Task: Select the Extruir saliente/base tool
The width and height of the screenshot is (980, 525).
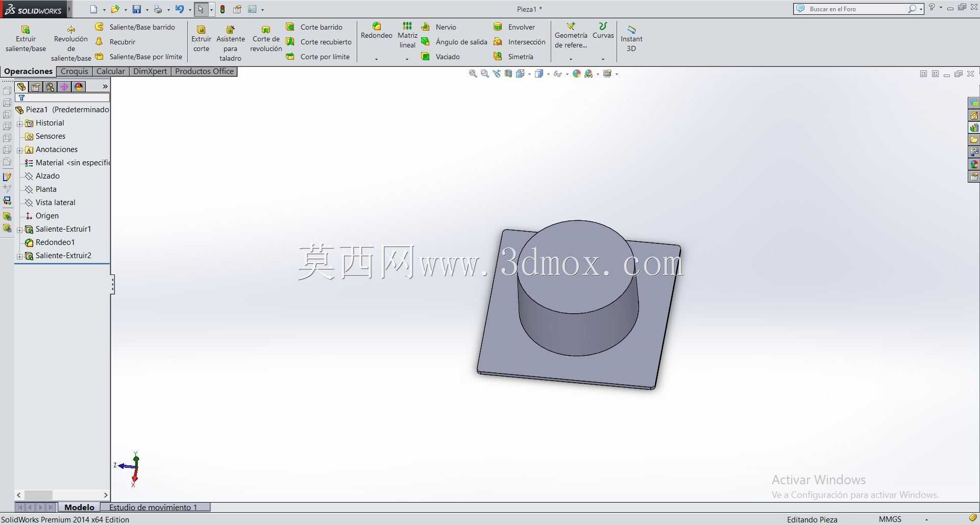Action: [x=26, y=39]
